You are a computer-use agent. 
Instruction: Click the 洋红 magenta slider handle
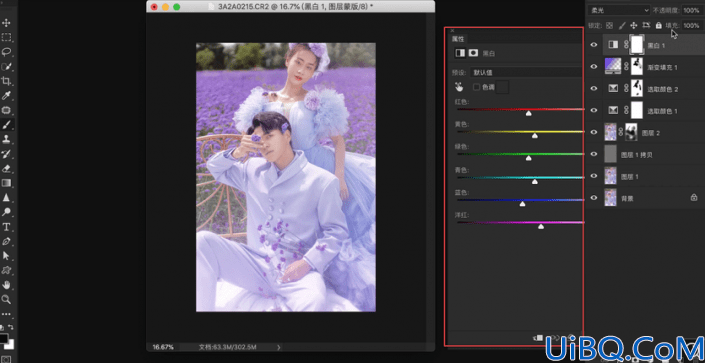click(541, 226)
